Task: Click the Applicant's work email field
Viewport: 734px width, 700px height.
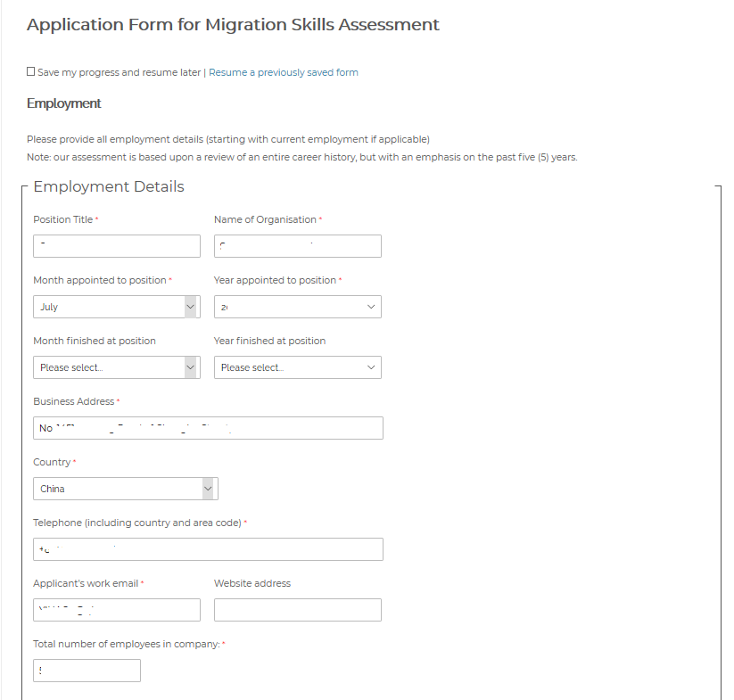Action: (117, 610)
